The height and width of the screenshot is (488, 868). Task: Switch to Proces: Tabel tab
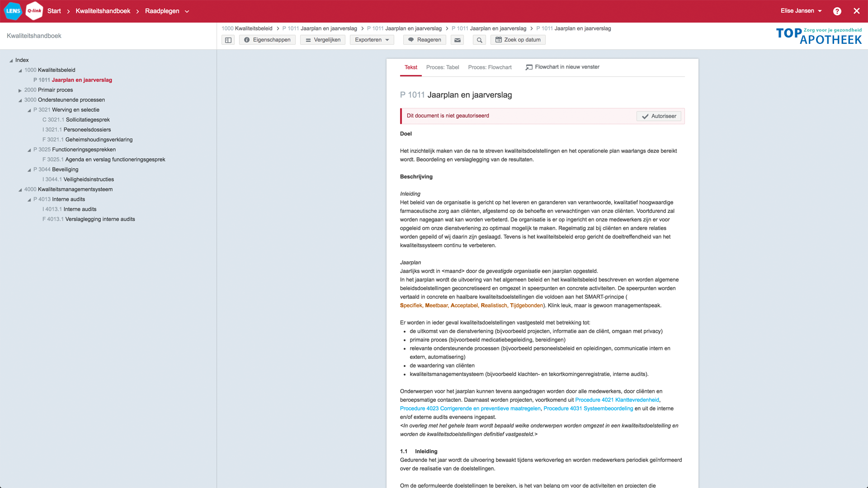pos(443,67)
